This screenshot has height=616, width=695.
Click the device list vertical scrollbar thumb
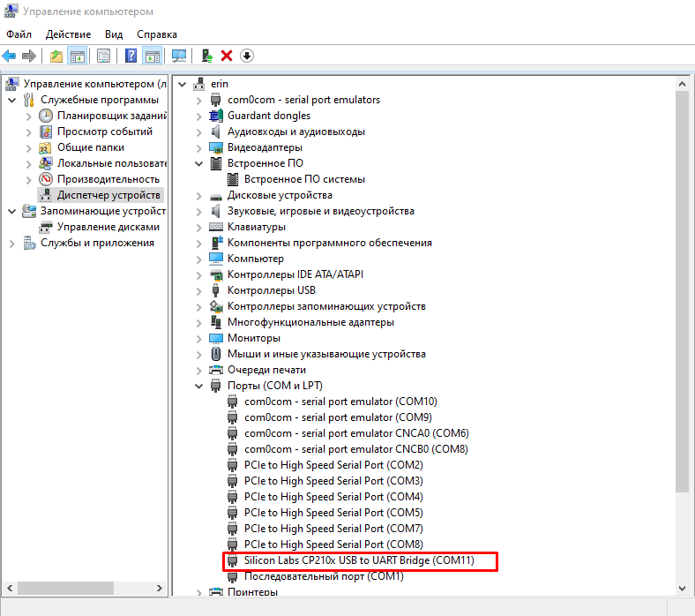point(682,291)
